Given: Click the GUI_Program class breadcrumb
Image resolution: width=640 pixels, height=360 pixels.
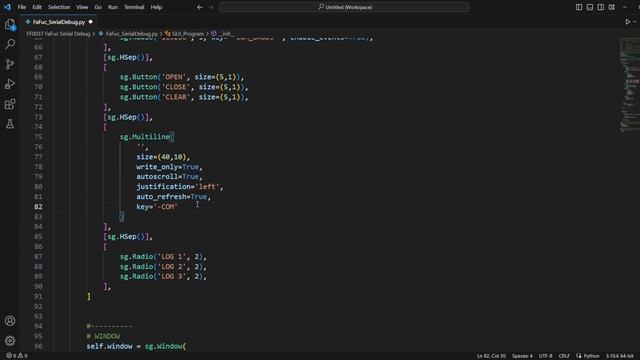Looking at the screenshot, I should pos(188,34).
